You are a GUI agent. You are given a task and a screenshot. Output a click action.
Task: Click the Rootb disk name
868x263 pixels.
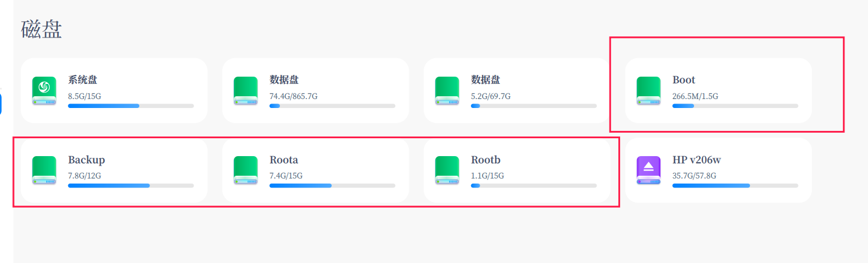click(x=486, y=160)
